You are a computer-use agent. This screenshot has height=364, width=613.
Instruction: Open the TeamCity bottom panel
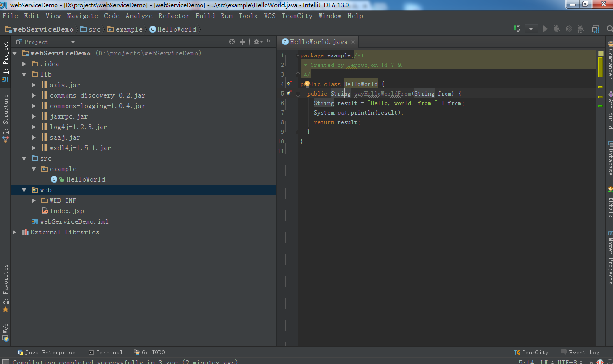tap(531, 353)
